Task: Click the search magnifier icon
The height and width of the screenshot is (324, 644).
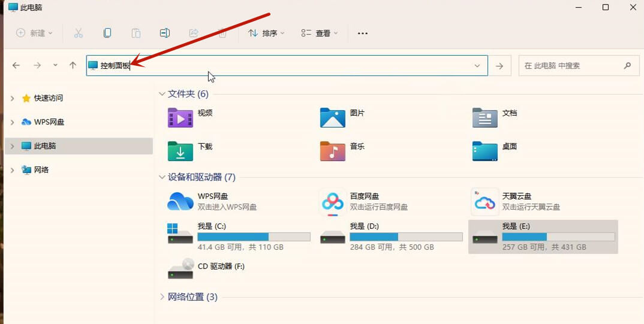Action: 627,65
